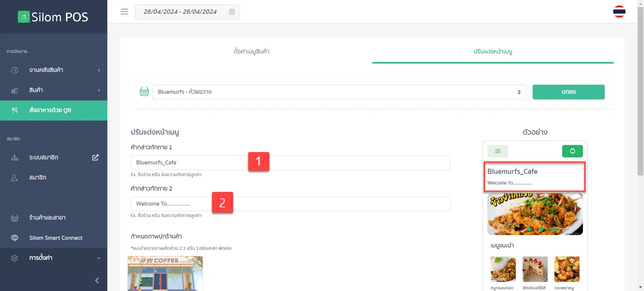
Task: Expand the งานคลังสินค้า submenu chevron
Action: tap(99, 70)
